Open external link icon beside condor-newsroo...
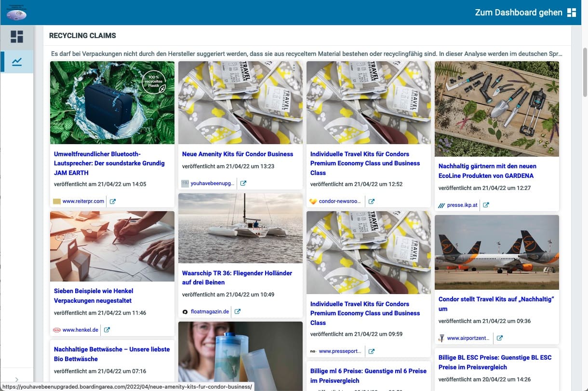Viewport: 588px width, 391px height. click(372, 202)
